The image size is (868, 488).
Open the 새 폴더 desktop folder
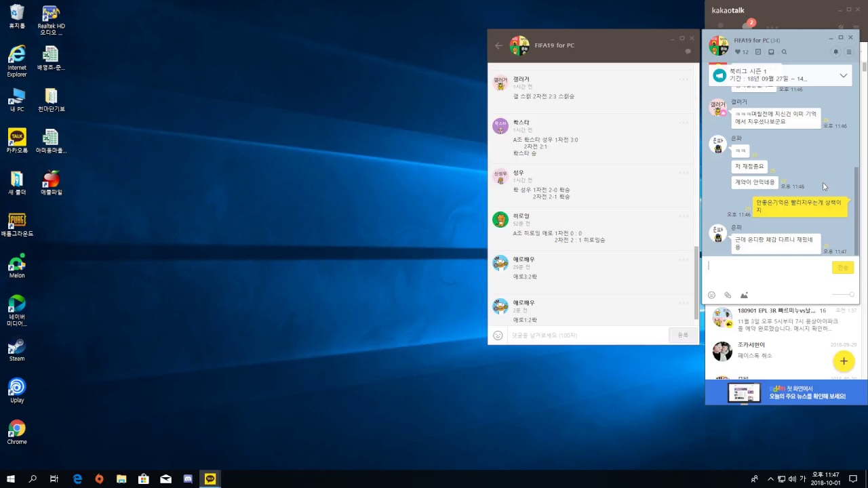[x=17, y=182]
